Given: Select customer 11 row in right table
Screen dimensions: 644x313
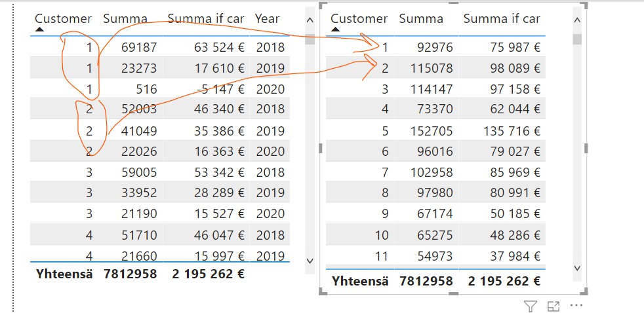Looking at the screenshot, I should [435, 257].
